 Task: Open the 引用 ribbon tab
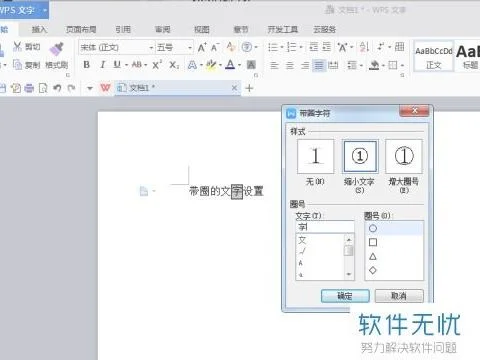[123, 30]
